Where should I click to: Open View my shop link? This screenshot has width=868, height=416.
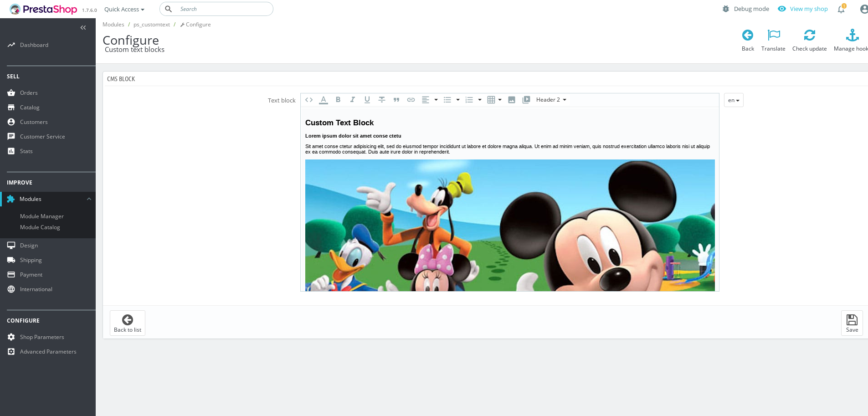(x=803, y=9)
